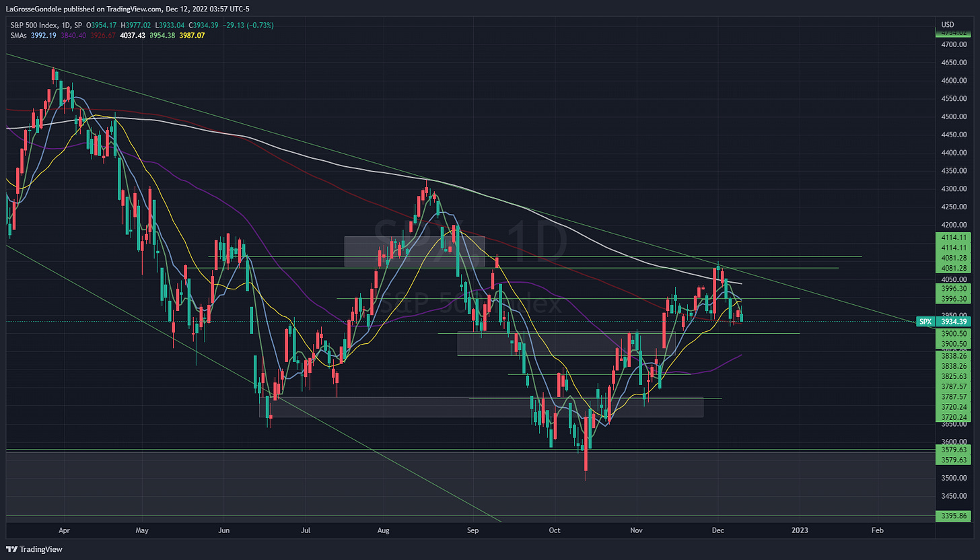Click the Feb label on the time axis
Image resolution: width=980 pixels, height=560 pixels.
coord(878,530)
